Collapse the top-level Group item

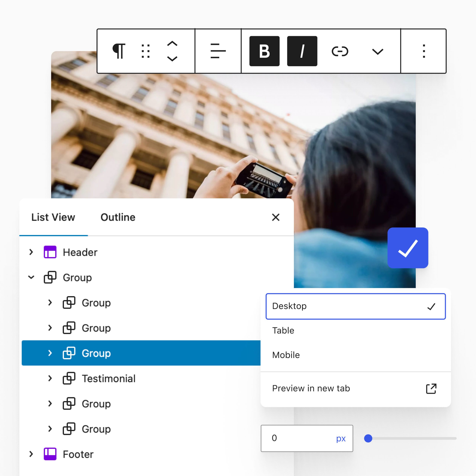click(x=31, y=277)
